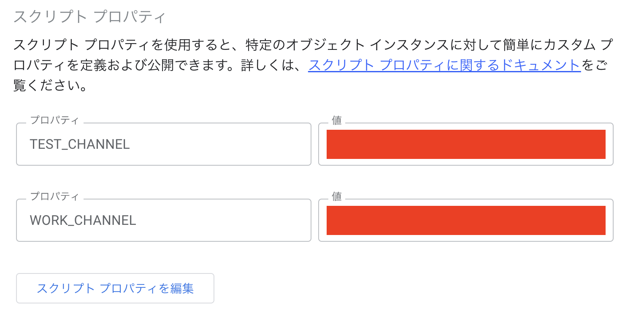Click the red redaction block in WORK_CHANNEL row

pos(466,220)
